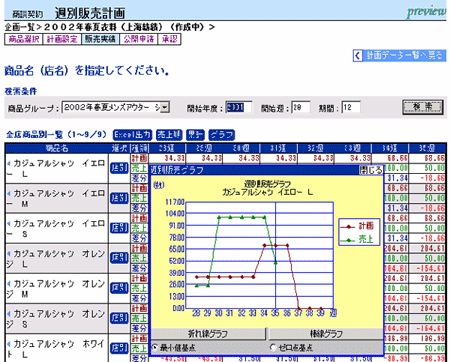Screen dimensions: 450x362
Task: Click the Excel出力 button
Action: pyautogui.click(x=132, y=135)
